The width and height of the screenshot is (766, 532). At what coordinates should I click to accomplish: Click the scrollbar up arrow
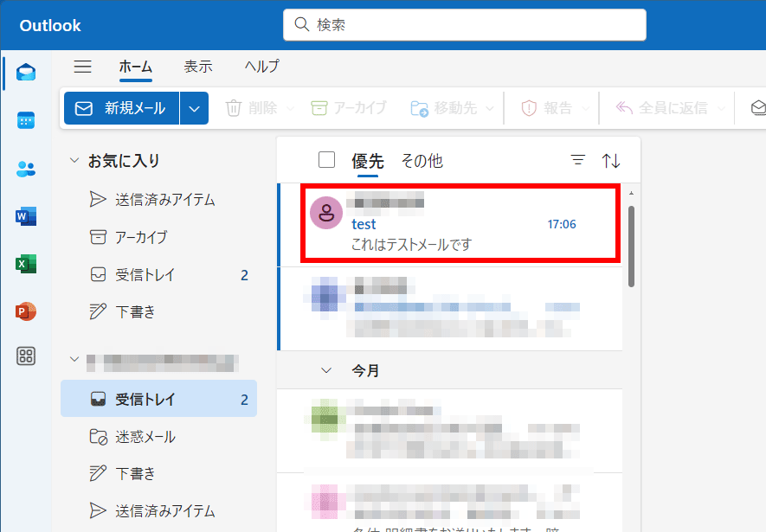tap(631, 194)
